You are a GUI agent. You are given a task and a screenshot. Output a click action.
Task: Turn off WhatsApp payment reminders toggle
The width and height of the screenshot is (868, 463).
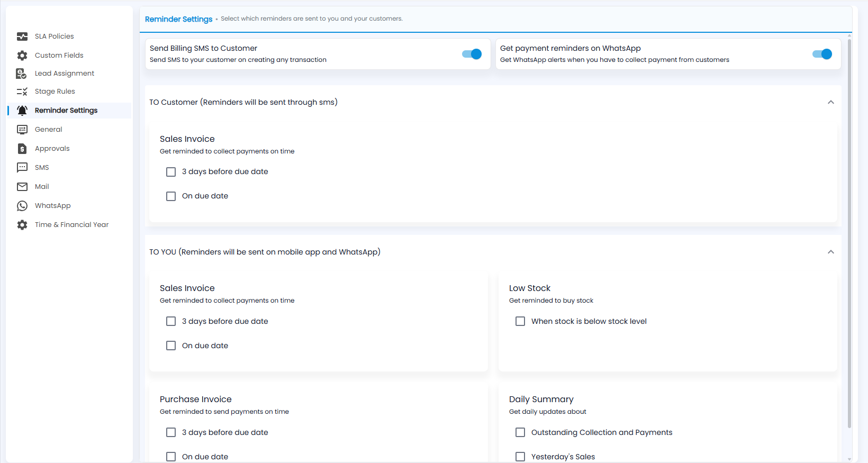tap(822, 54)
